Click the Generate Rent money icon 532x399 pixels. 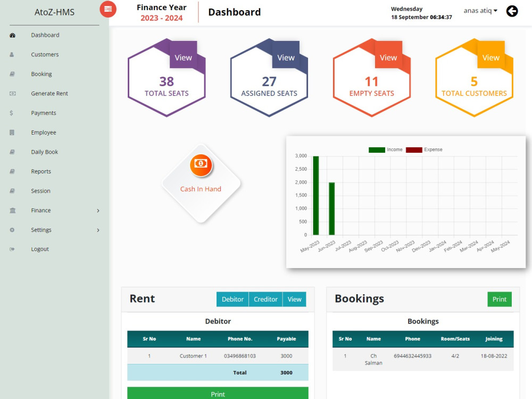[x=13, y=94]
